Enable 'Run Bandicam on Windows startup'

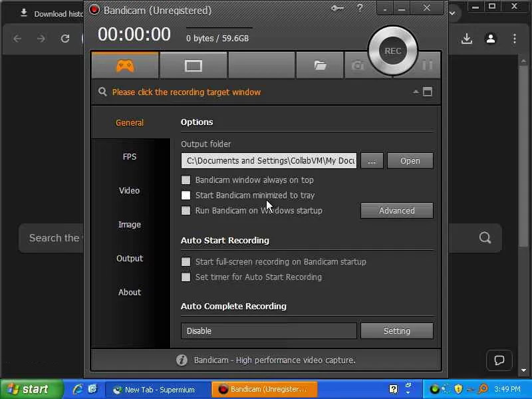[186, 210]
